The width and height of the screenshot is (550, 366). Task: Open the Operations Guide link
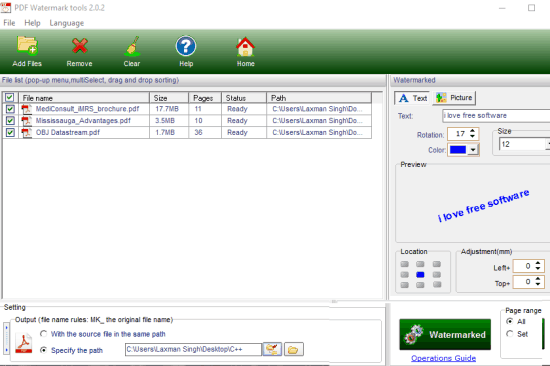443,358
